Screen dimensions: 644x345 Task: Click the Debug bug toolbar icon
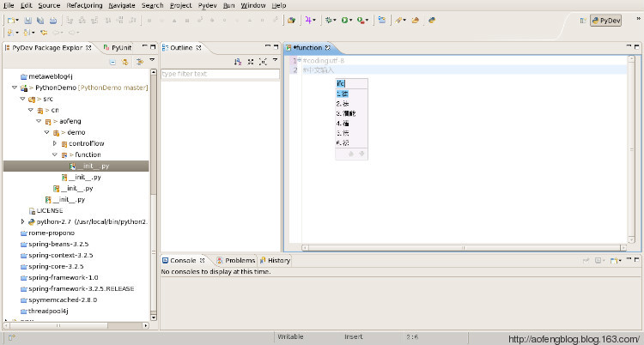328,20
